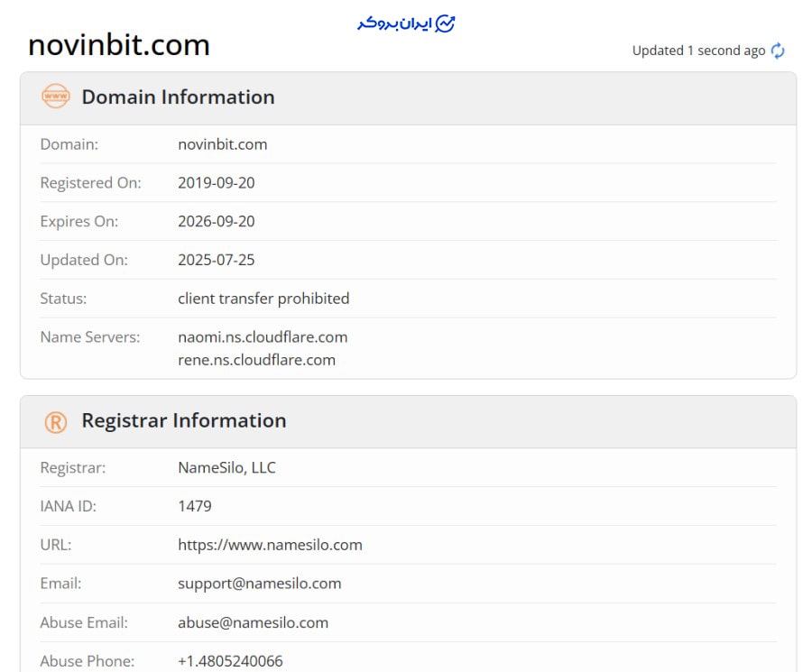Click the "Registrar:" label
This screenshot has height=672, width=812.
coord(73,468)
